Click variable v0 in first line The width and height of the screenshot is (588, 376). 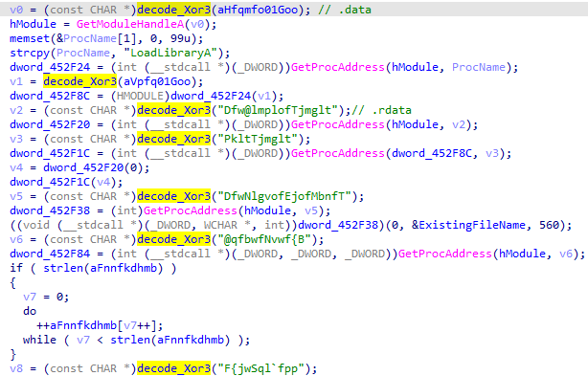(16, 10)
